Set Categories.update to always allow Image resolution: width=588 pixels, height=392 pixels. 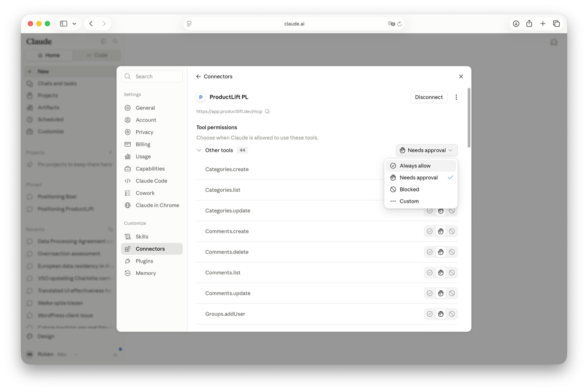point(429,211)
